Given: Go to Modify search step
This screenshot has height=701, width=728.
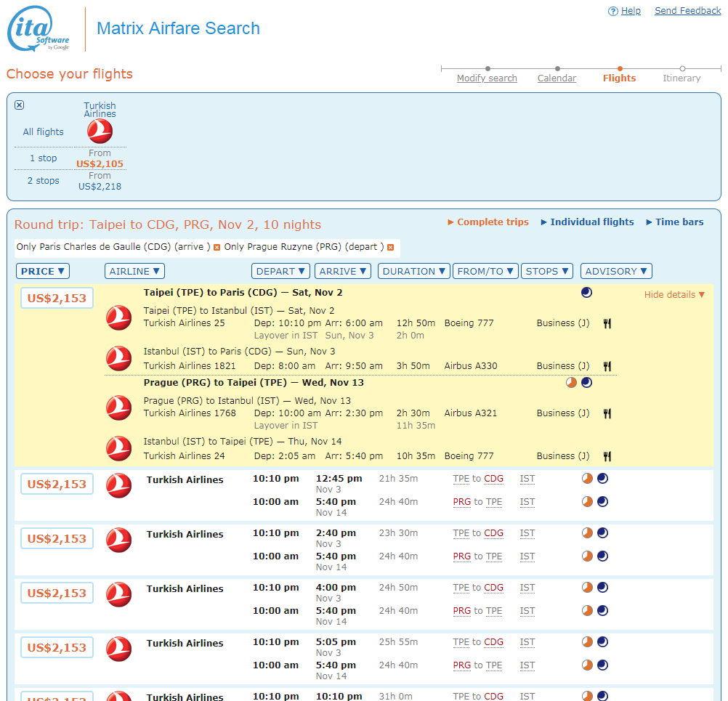Looking at the screenshot, I should tap(487, 78).
